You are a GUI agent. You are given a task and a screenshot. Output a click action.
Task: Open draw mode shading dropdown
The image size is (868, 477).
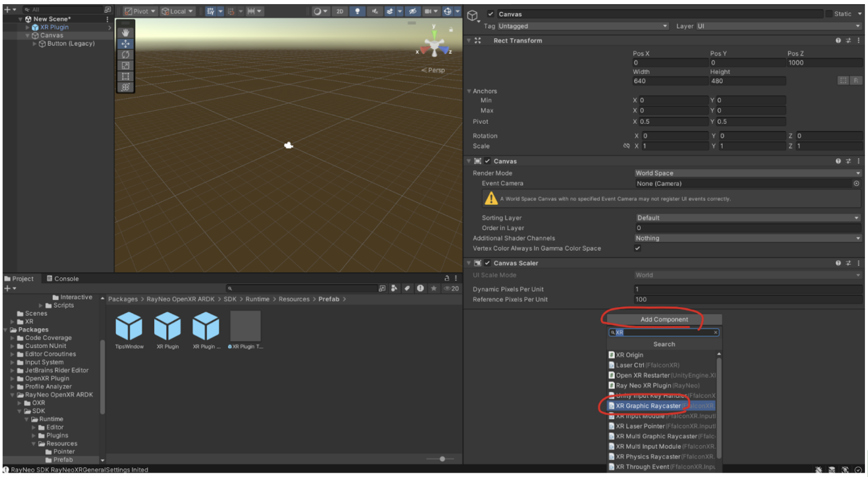click(x=320, y=11)
